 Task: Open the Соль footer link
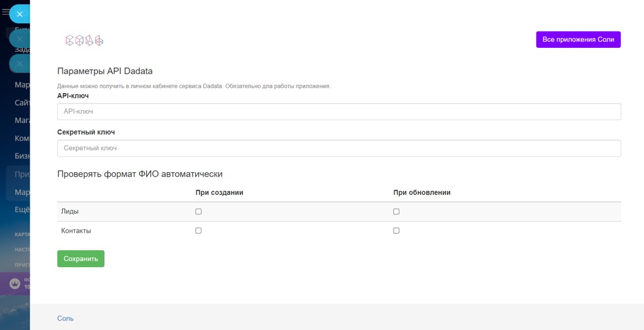[65, 318]
